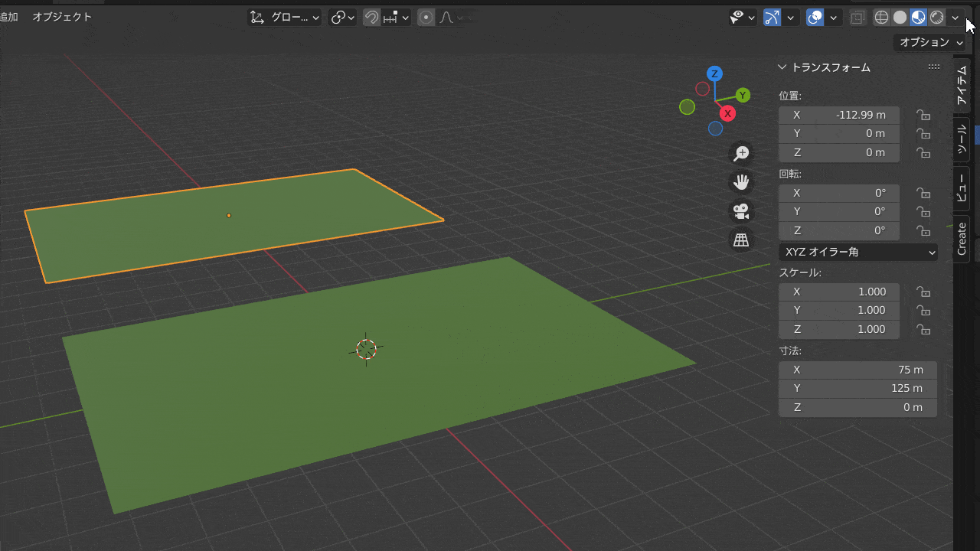Screen dimensions: 980x551
Task: Lock the 位置 X location field
Action: coord(923,115)
